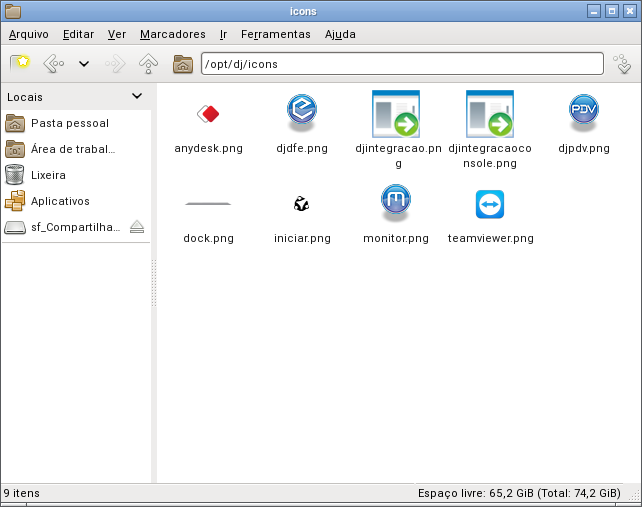
Task: Open the Editar menu
Action: click(x=78, y=34)
